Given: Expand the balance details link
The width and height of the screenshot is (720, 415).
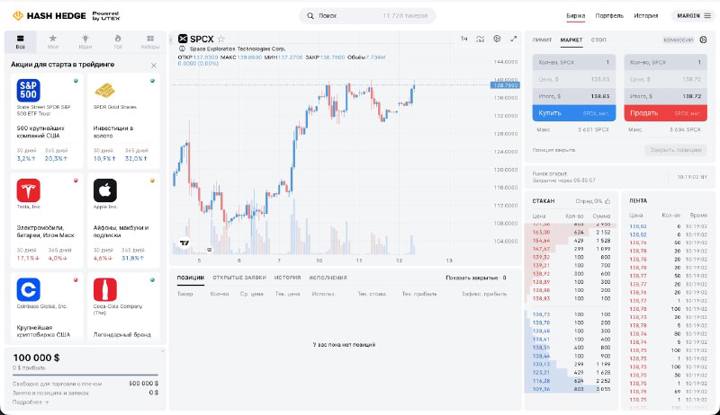Looking at the screenshot, I should click(30, 402).
